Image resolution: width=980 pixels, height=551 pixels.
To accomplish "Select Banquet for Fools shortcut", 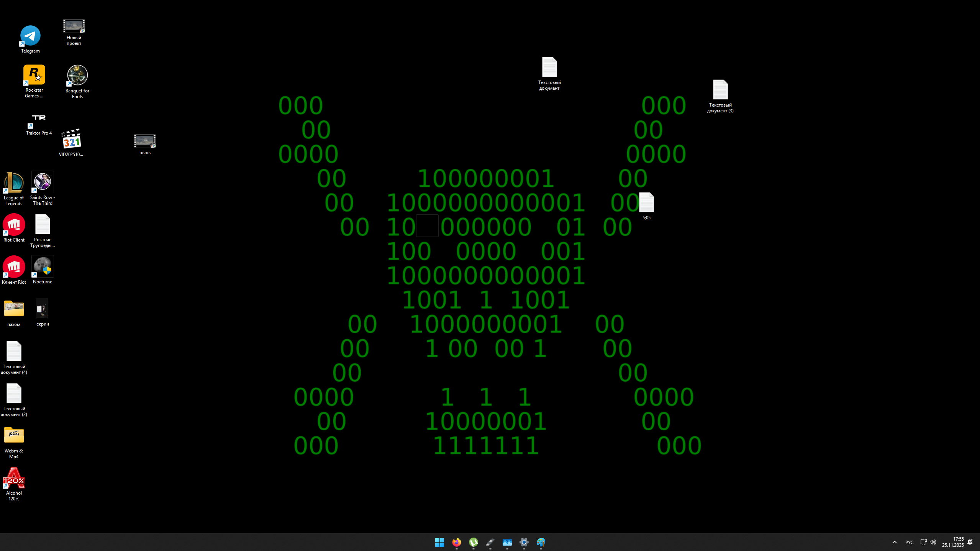I will pyautogui.click(x=77, y=76).
